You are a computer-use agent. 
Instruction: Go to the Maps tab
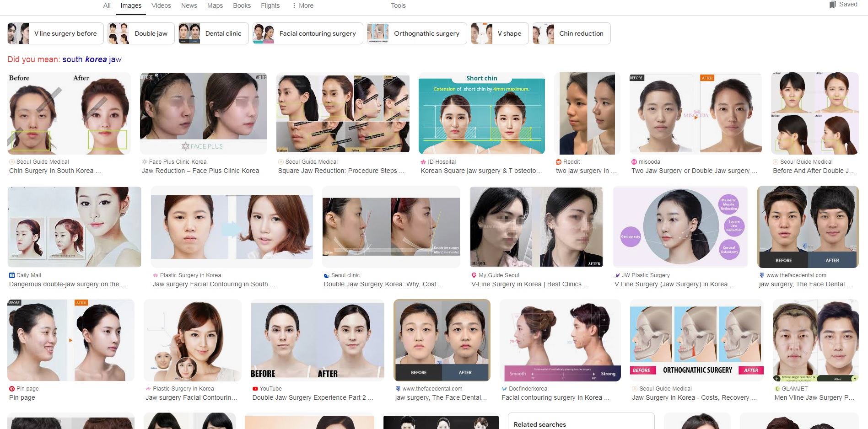click(215, 5)
